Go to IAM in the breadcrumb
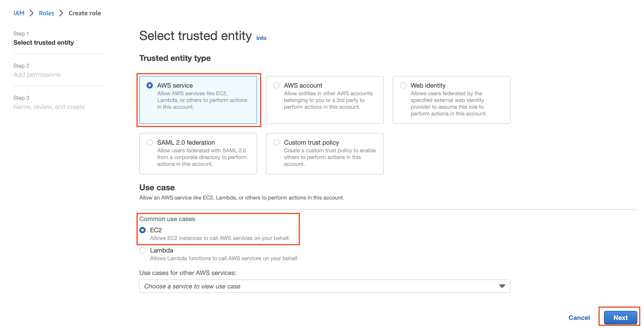Image resolution: width=644 pixels, height=328 pixels. tap(19, 13)
